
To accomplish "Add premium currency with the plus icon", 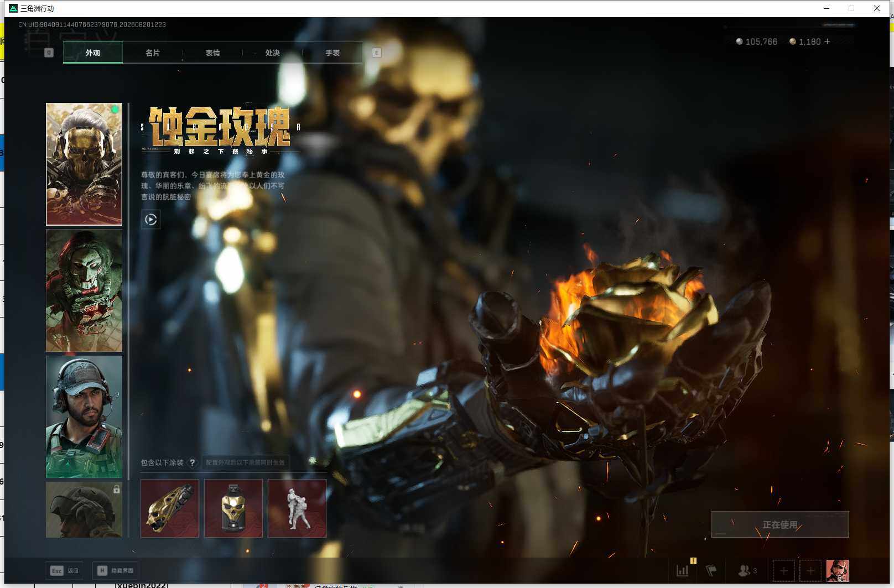I will tap(827, 41).
